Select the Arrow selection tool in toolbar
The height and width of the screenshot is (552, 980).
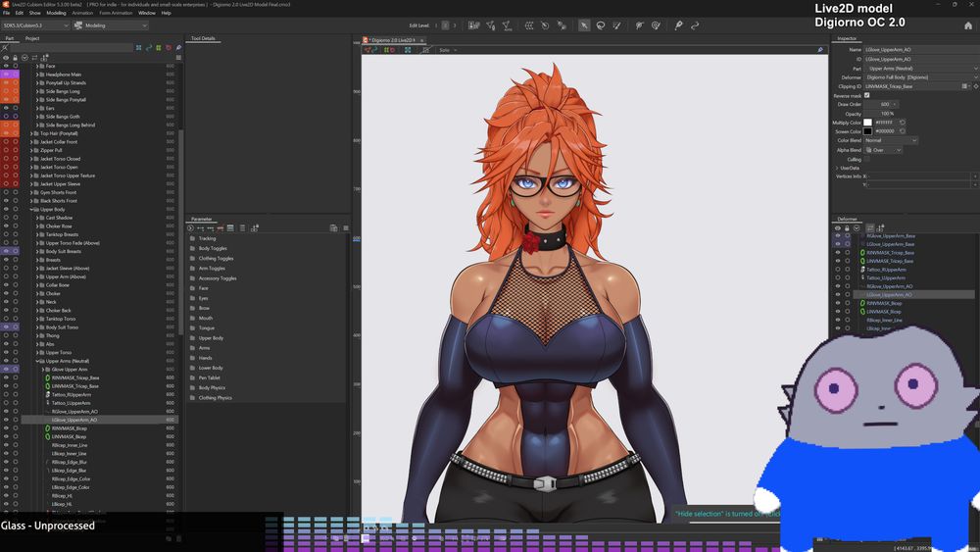coord(584,25)
